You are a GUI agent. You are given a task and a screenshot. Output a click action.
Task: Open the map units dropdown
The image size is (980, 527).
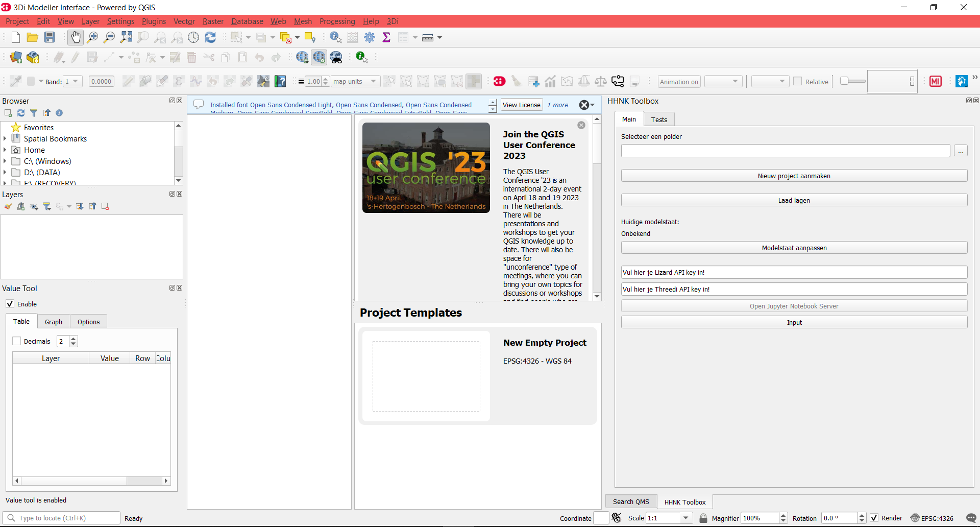pyautogui.click(x=356, y=81)
